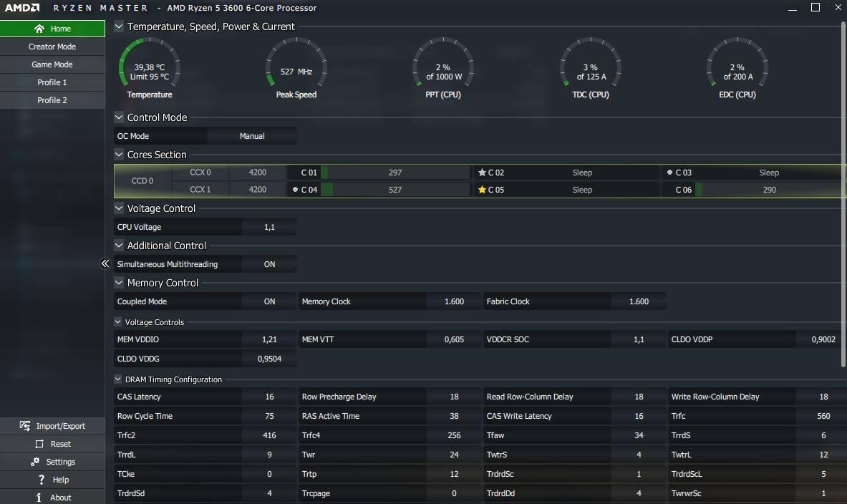The image size is (847, 504).
Task: Click the AMD logo in title bar
Action: click(22, 8)
